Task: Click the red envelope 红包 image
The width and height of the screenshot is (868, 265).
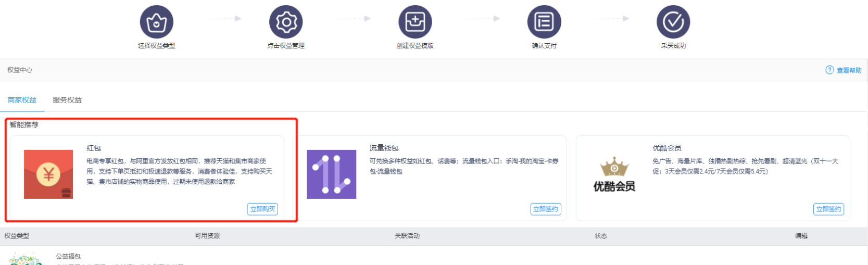Action: click(48, 174)
